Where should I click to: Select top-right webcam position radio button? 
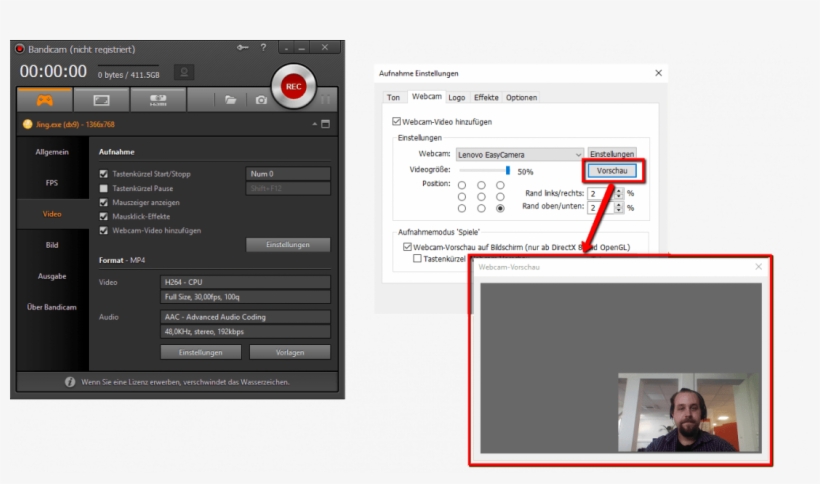click(x=500, y=185)
